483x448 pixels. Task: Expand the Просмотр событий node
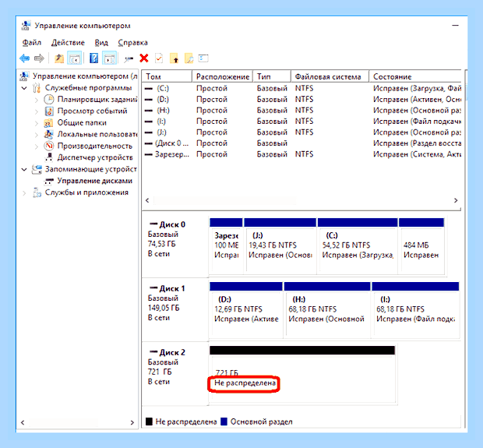coord(37,111)
